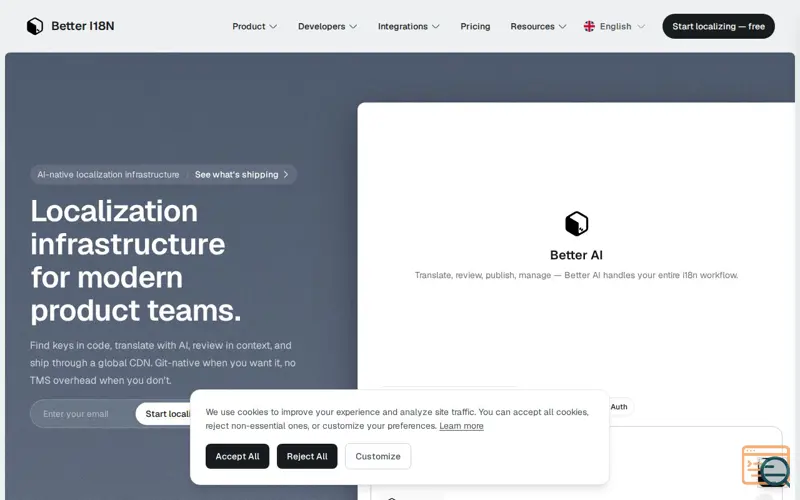Click Start localizing — free button
The height and width of the screenshot is (500, 800).
718,27
